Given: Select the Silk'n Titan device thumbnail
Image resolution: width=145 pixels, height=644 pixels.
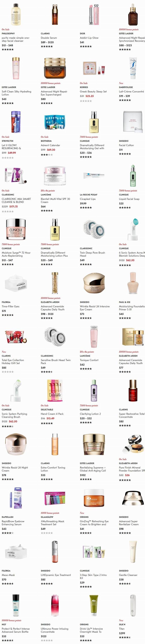Looking at the screenshot, I should (x=133, y=605).
